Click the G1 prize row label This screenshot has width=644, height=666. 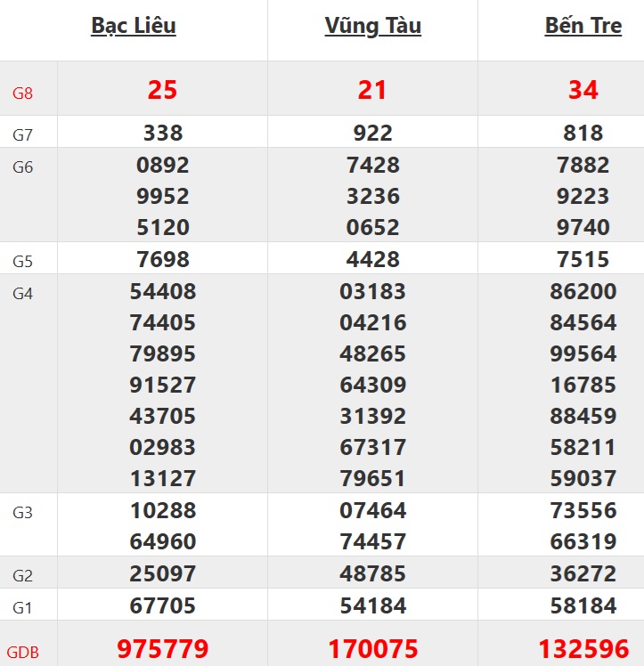pos(22,607)
